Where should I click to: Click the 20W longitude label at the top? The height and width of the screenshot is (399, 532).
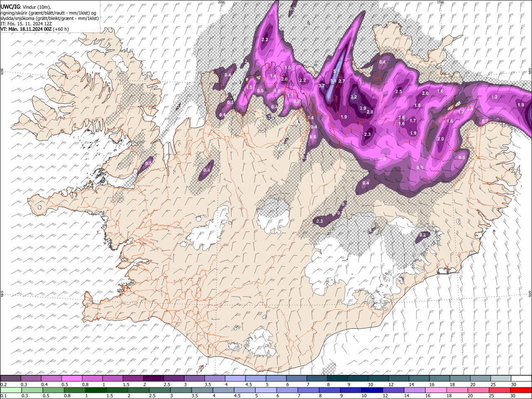click(221, 2)
